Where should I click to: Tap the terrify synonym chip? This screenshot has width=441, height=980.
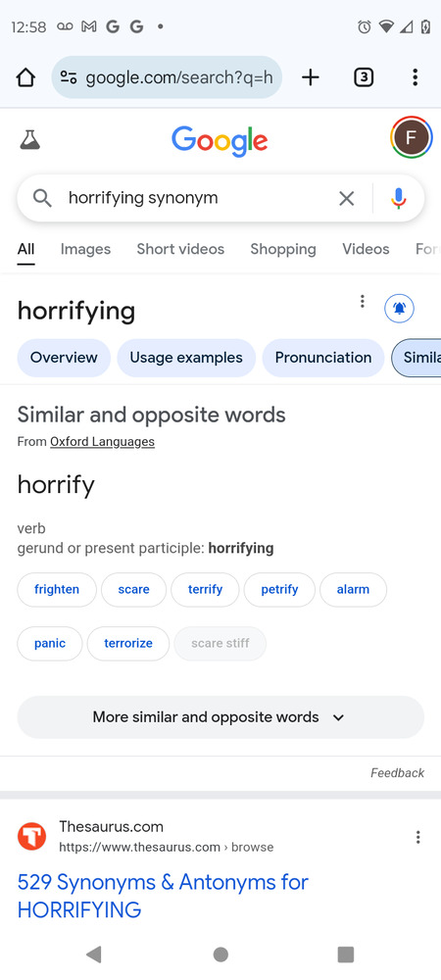205,589
